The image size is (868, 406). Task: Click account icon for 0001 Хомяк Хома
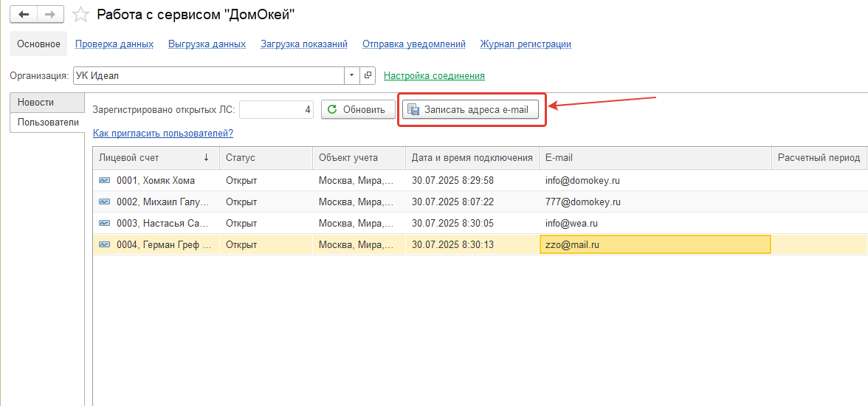point(104,181)
